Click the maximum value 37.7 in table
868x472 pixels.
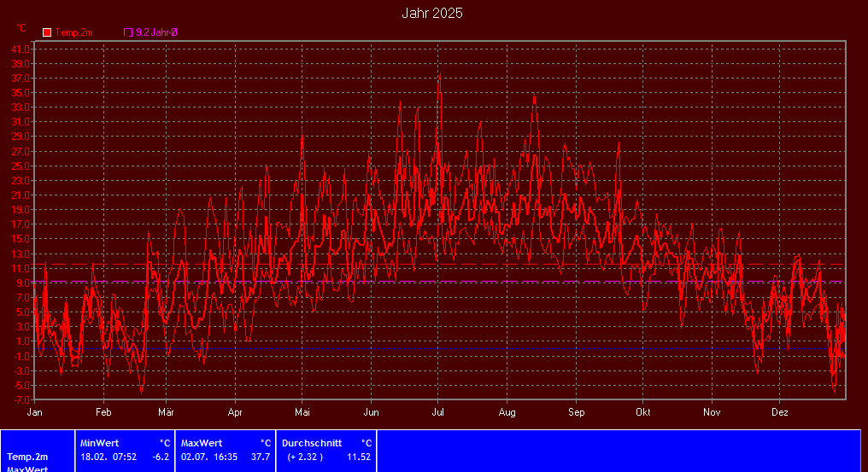click(x=261, y=457)
